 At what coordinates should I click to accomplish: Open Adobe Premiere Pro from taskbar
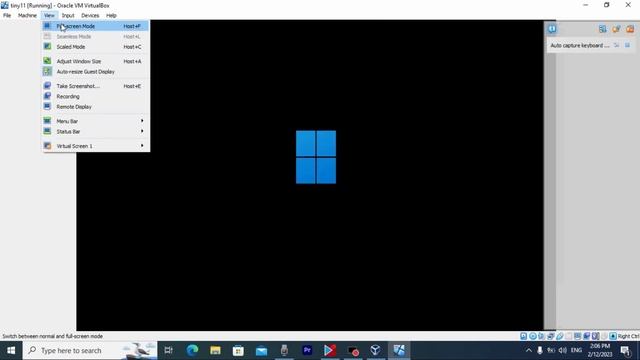pyautogui.click(x=307, y=350)
